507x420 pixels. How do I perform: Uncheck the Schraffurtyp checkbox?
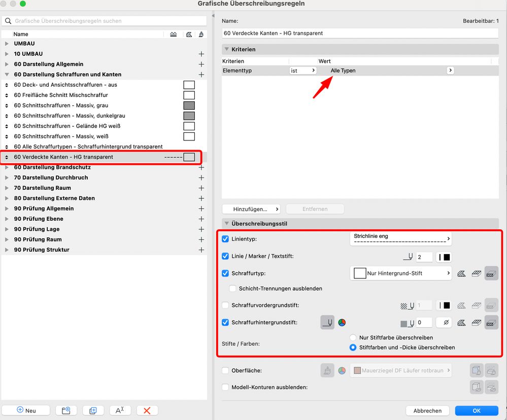(x=225, y=273)
